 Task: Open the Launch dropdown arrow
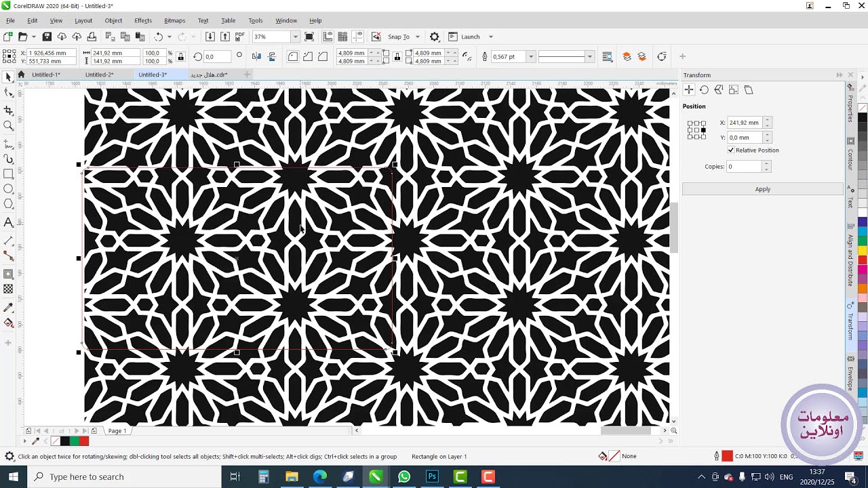tap(491, 37)
